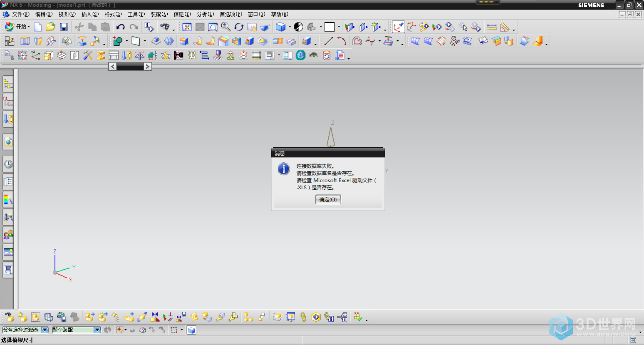Expand the datum plane dropdown arrow

pos(145,41)
